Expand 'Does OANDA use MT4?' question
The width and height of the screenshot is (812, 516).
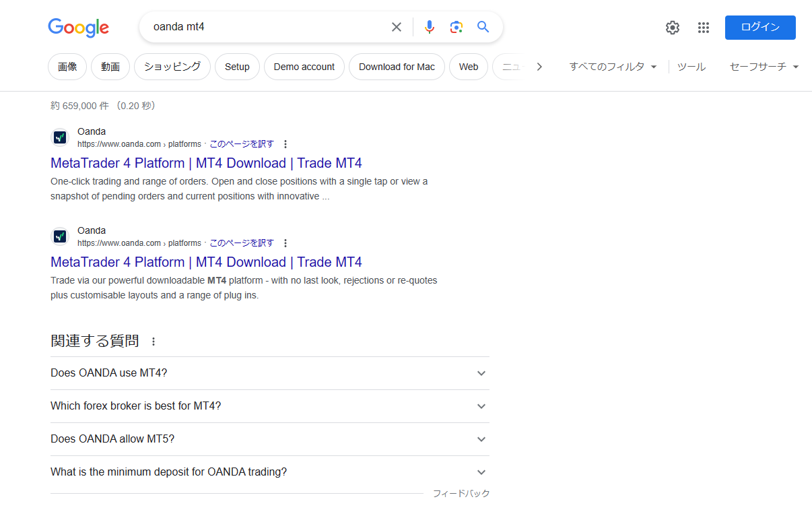[x=270, y=373]
